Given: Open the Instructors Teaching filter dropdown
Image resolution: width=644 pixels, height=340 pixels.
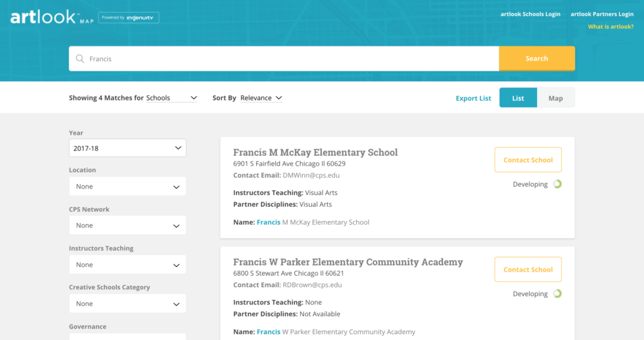Looking at the screenshot, I should (x=128, y=265).
